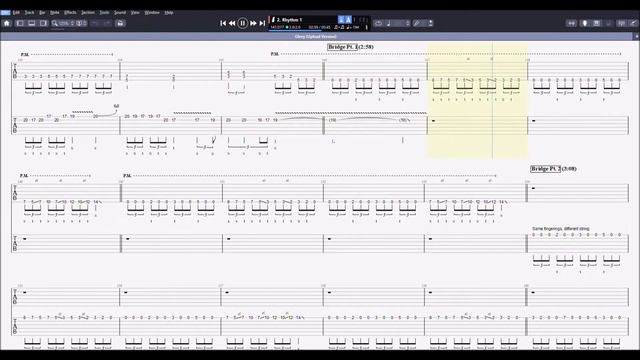Show the keyboard view icon

pos(596,23)
